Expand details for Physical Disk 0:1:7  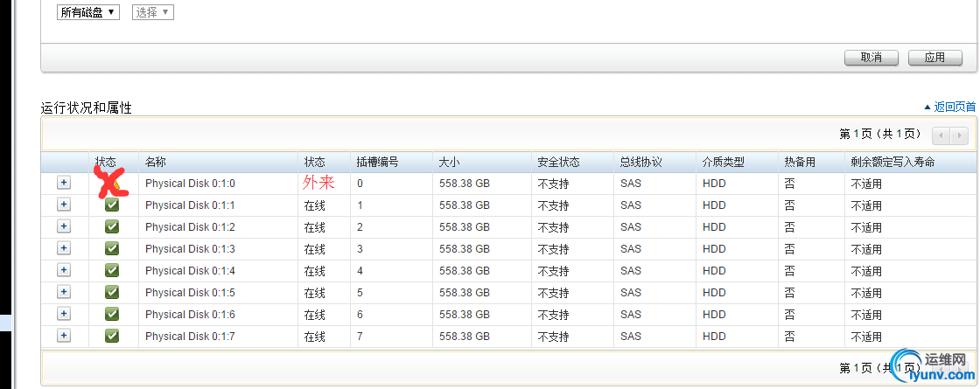[x=64, y=336]
